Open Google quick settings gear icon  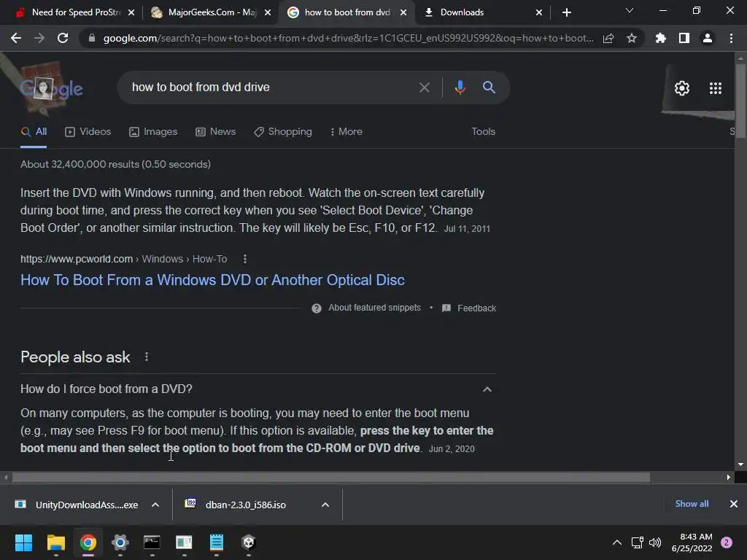click(x=682, y=88)
